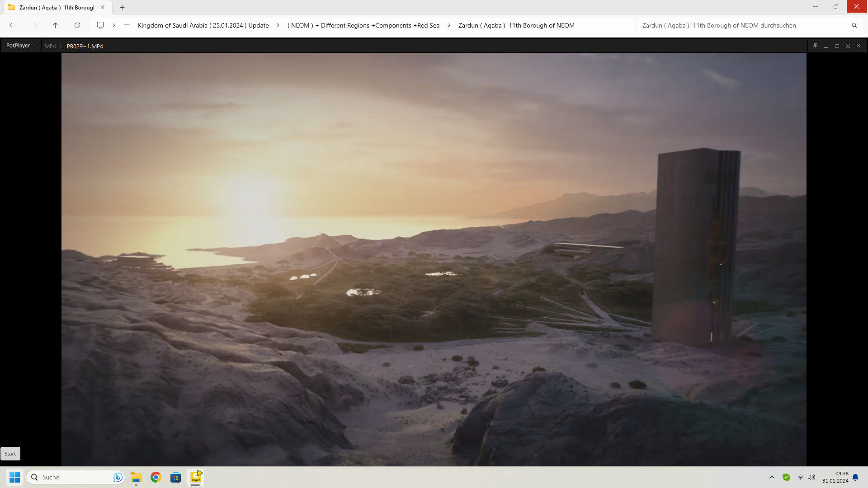Open Bing chat icon in search box

(x=118, y=477)
